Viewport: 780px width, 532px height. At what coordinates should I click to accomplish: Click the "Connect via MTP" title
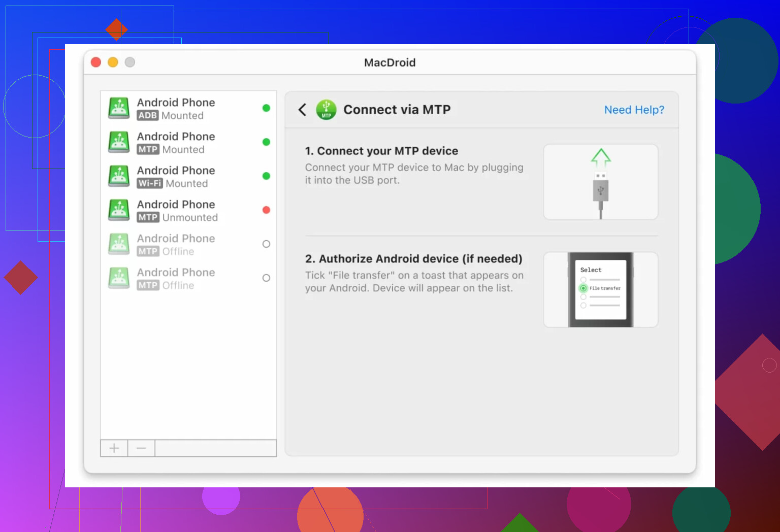[397, 110]
